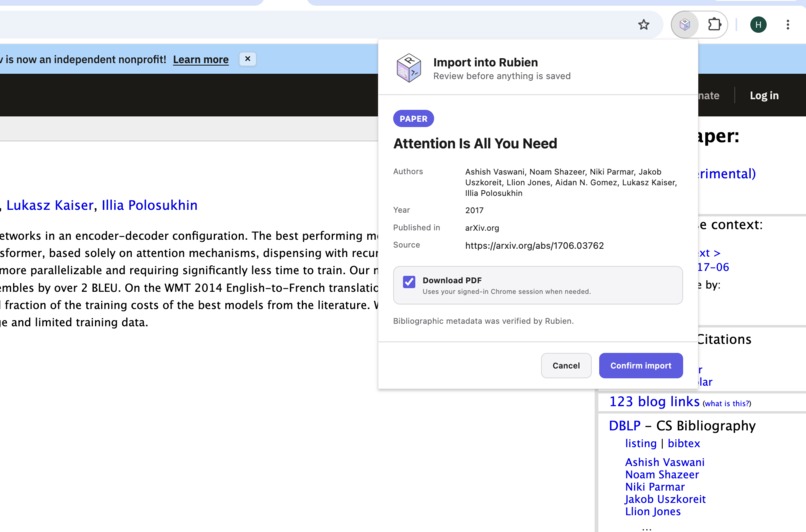Screen dimensions: 806x532
Task: Click the authors list in import popup
Action: tap(571, 182)
